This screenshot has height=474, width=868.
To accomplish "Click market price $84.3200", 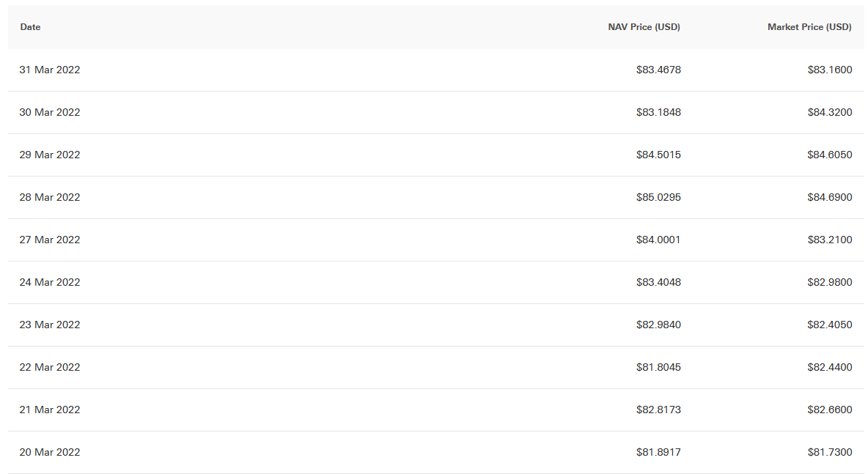I will [x=830, y=112].
